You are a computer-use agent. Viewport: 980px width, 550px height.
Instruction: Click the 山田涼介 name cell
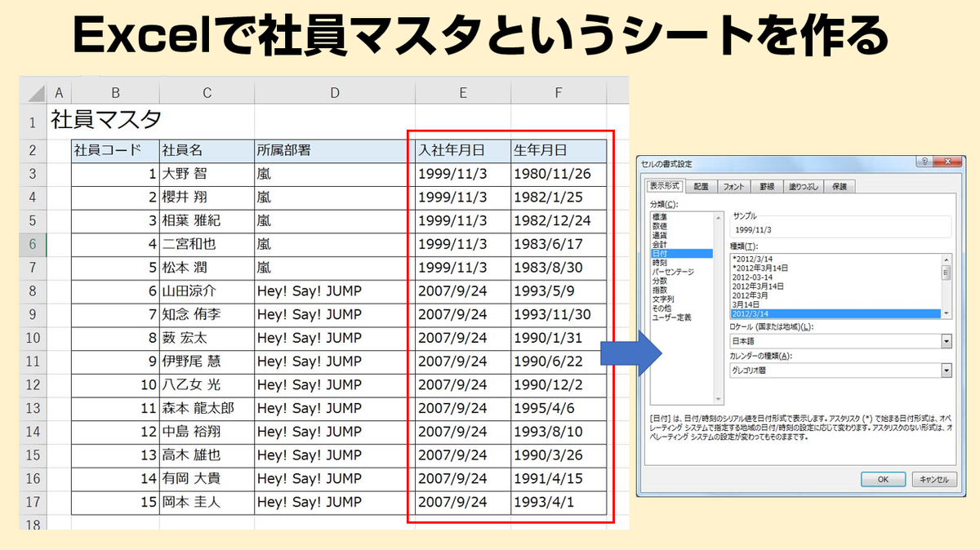[207, 291]
